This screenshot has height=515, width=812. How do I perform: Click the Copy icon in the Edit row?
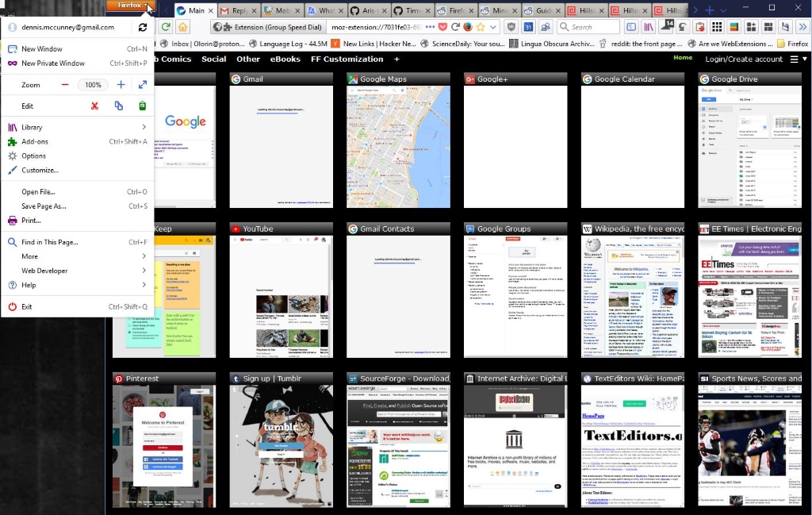pos(119,106)
